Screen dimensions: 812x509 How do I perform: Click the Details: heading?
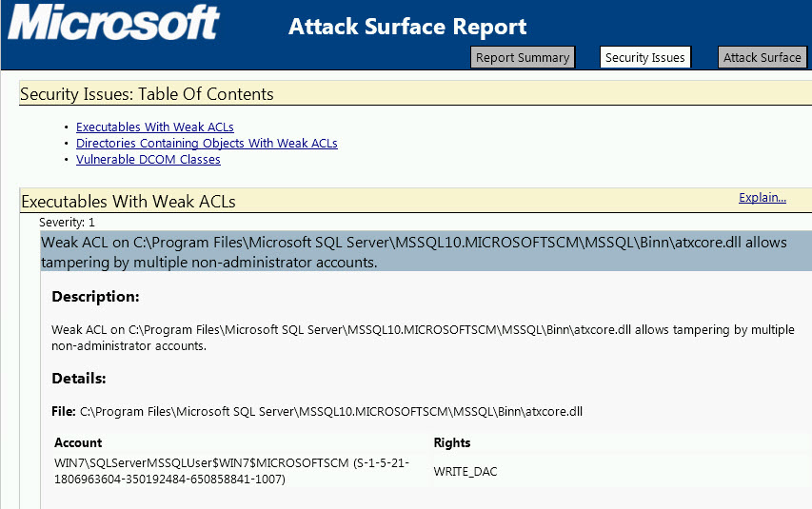79,378
